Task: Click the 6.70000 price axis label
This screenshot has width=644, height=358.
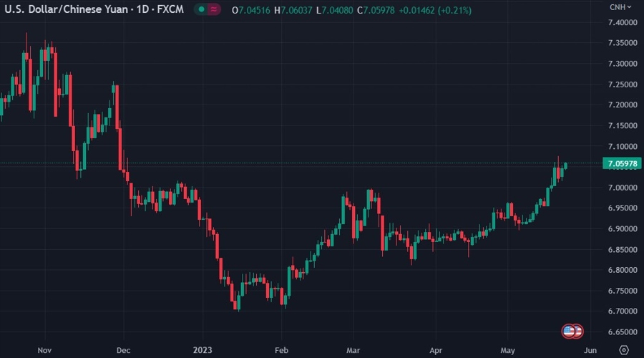Action: pos(623,311)
